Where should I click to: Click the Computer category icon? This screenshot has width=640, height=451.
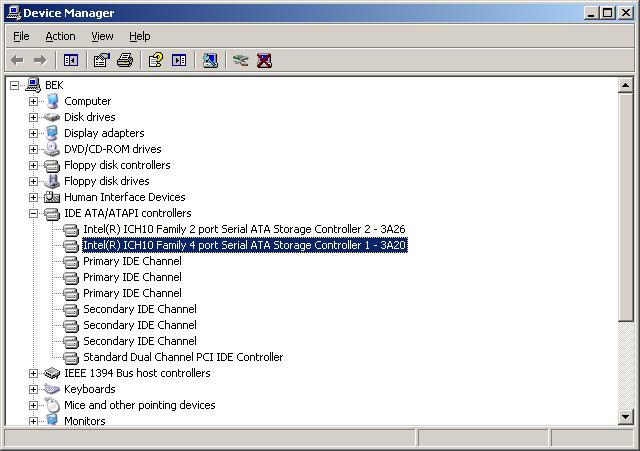pos(52,101)
